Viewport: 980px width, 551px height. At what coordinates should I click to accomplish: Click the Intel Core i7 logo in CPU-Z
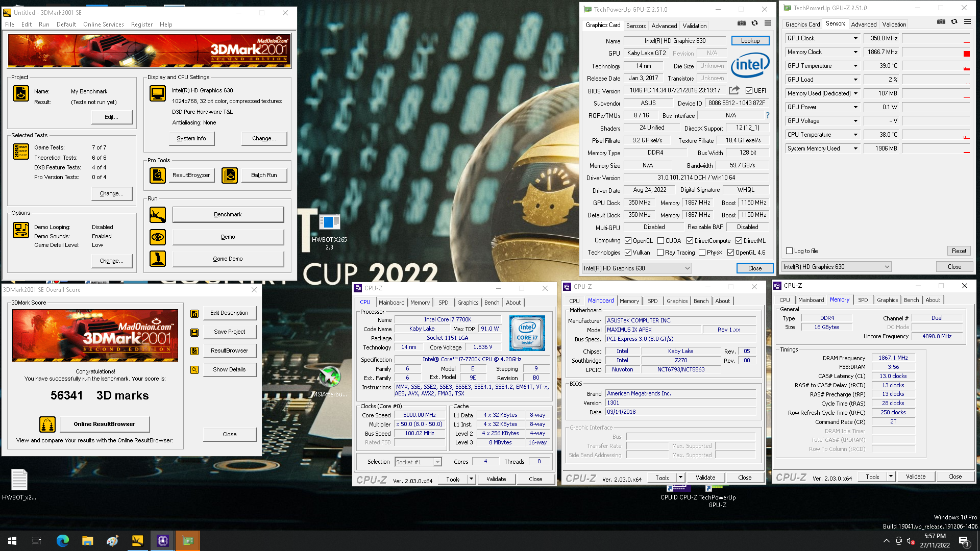[527, 332]
